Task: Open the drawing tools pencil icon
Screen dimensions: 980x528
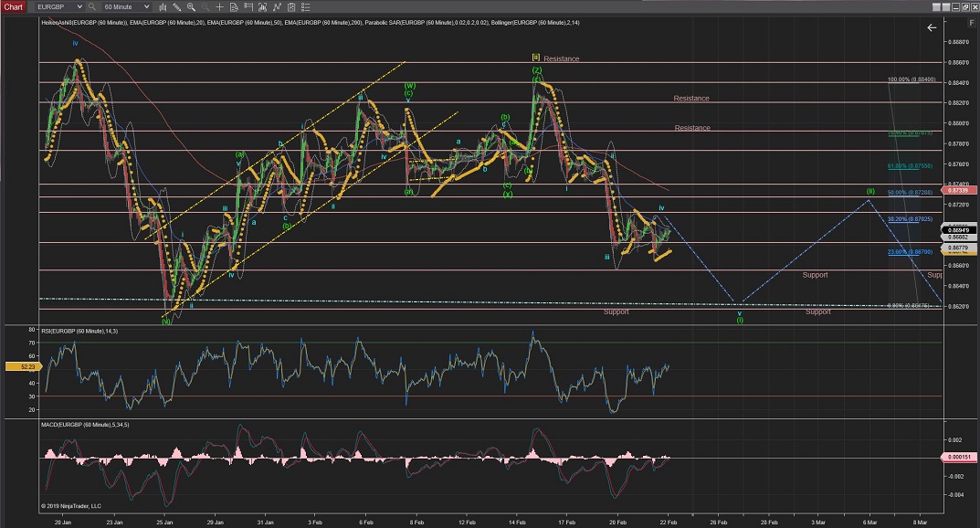Action: pyautogui.click(x=176, y=7)
